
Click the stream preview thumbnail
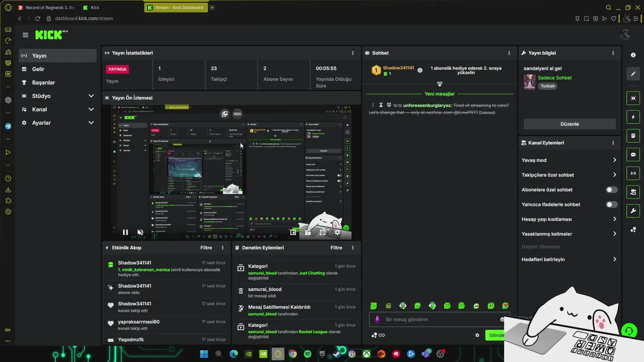(x=231, y=172)
